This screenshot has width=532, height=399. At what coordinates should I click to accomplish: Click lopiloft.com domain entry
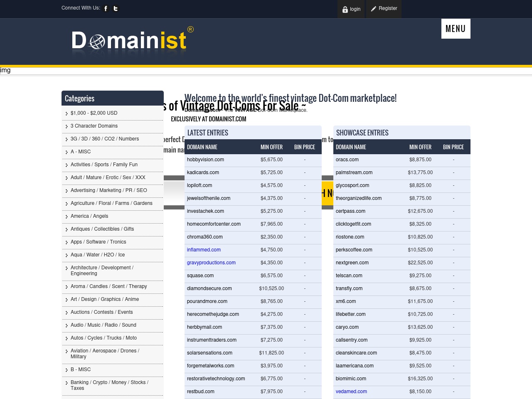(x=199, y=185)
